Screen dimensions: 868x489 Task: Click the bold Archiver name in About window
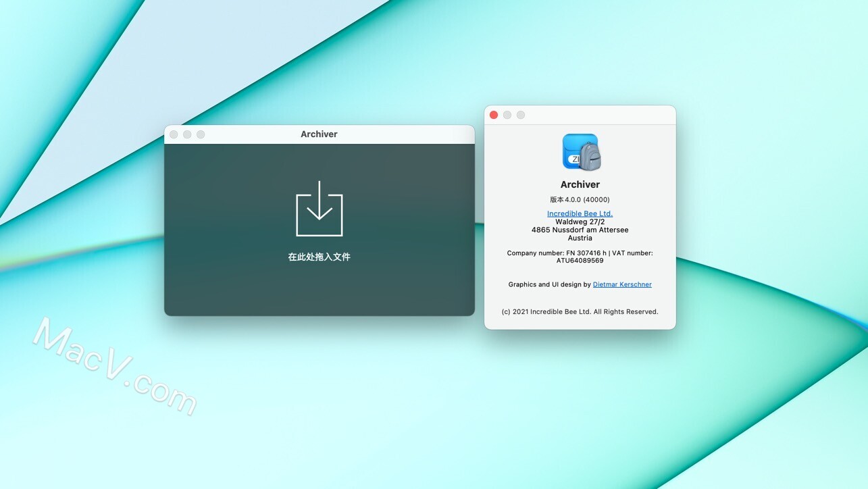tap(580, 184)
